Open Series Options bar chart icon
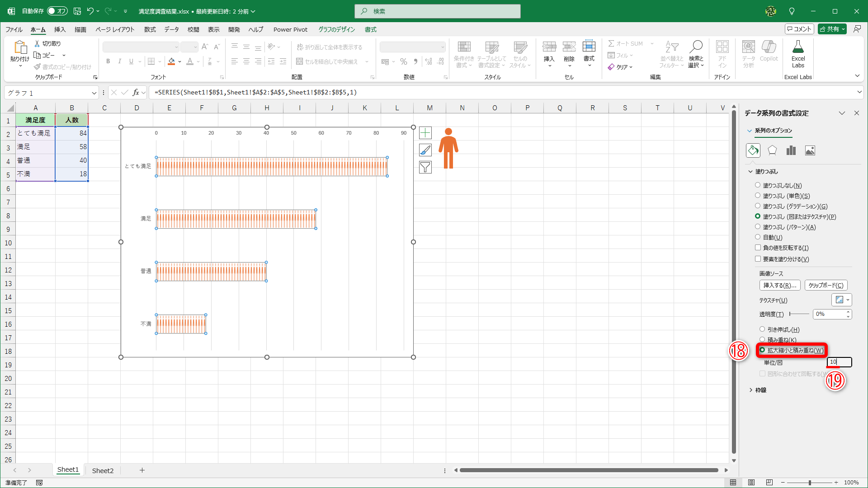868x488 pixels. [x=791, y=150]
